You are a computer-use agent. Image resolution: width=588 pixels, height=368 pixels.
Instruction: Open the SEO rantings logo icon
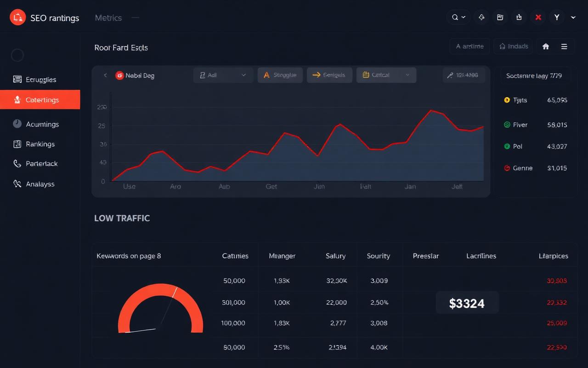(18, 17)
